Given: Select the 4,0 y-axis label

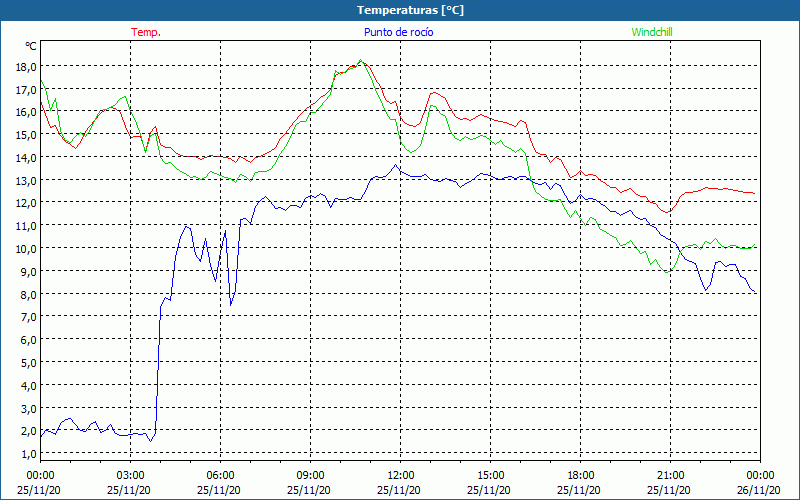Looking at the screenshot, I should pyautogui.click(x=29, y=386).
